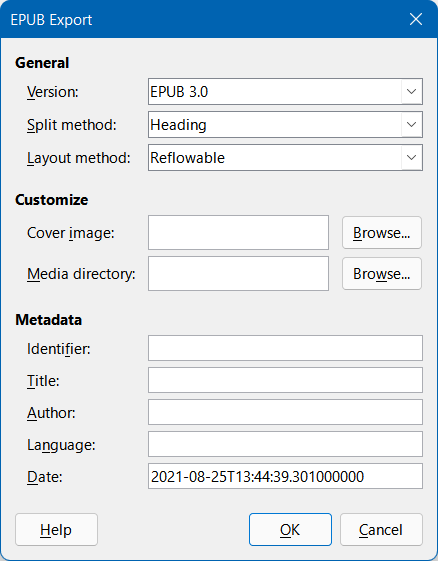
Task: Click the Date label in Metadata
Action: [45, 477]
